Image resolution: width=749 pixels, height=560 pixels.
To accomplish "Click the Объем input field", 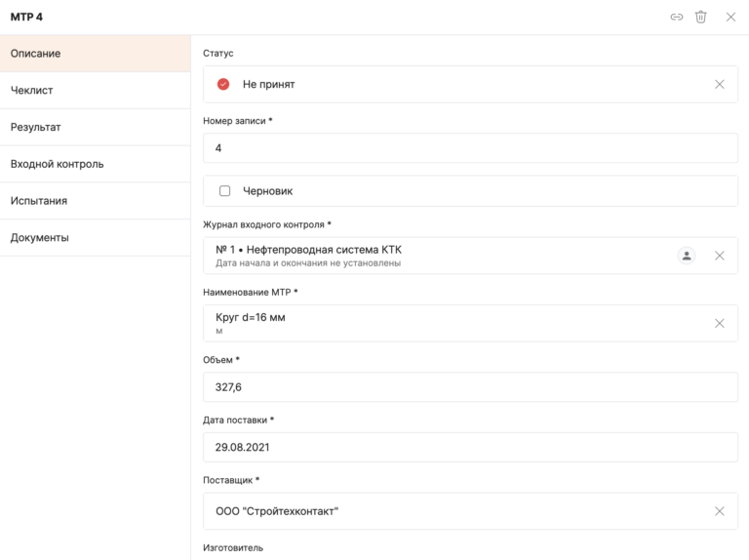I will (470, 387).
